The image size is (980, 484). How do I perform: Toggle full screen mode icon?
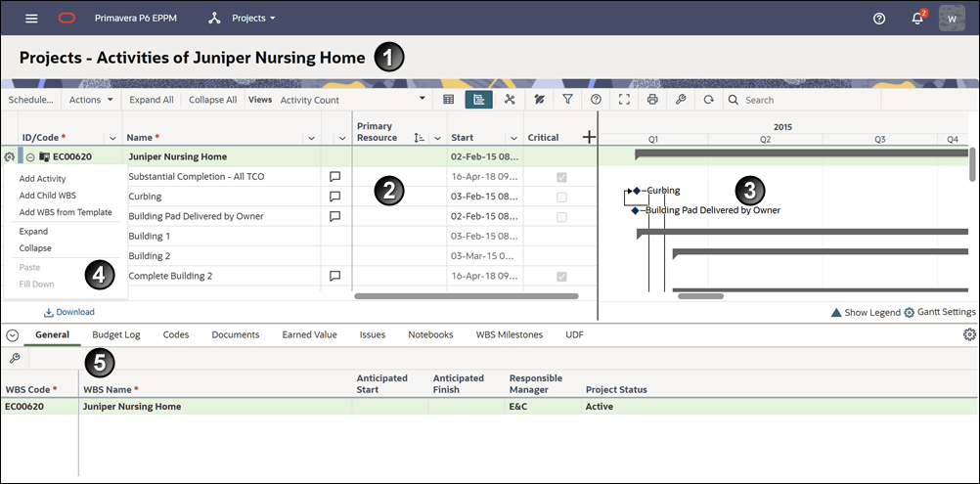[624, 100]
